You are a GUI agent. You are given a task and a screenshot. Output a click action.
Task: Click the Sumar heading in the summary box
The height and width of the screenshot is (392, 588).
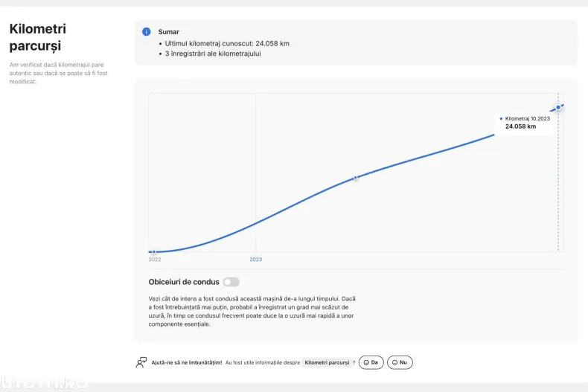[169, 32]
